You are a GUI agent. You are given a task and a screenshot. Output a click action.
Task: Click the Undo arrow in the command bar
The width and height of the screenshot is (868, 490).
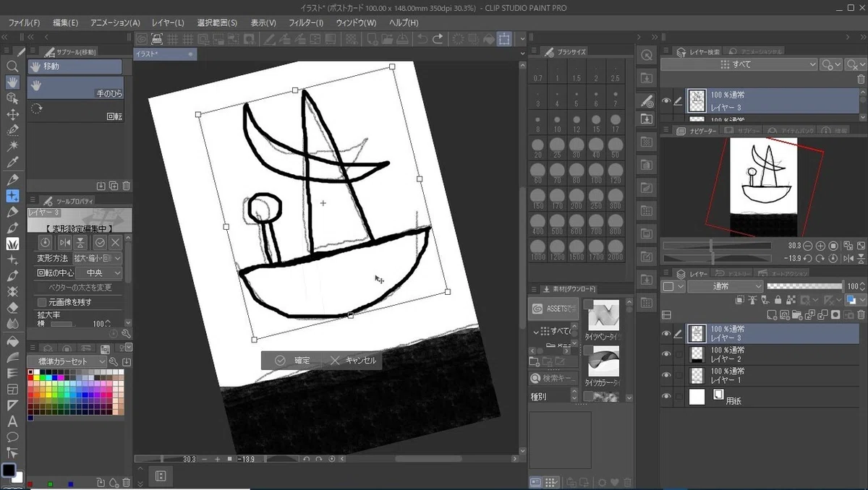(422, 38)
